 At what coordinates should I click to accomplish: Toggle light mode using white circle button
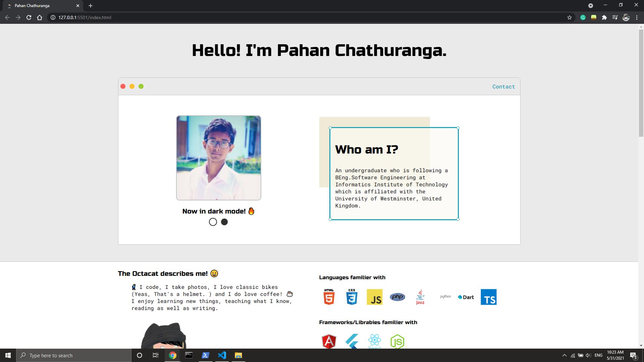coord(213,222)
